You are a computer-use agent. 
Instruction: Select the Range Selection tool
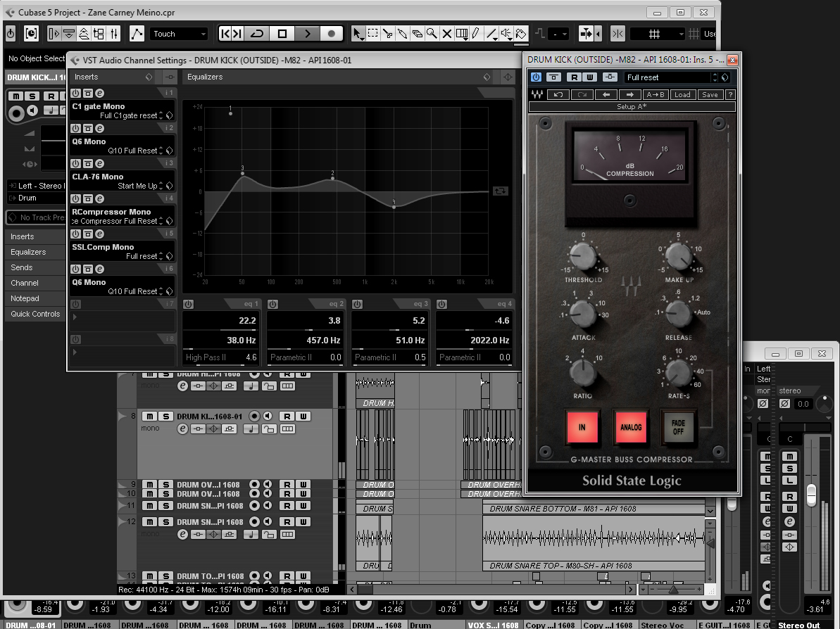373,34
